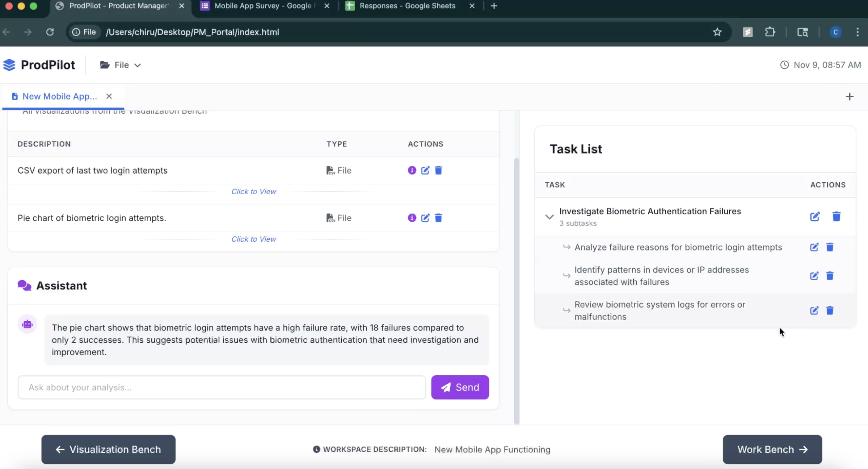The width and height of the screenshot is (868, 469).
Task: Collapse Investigate Biometric Authentication task subtasks
Action: point(549,217)
